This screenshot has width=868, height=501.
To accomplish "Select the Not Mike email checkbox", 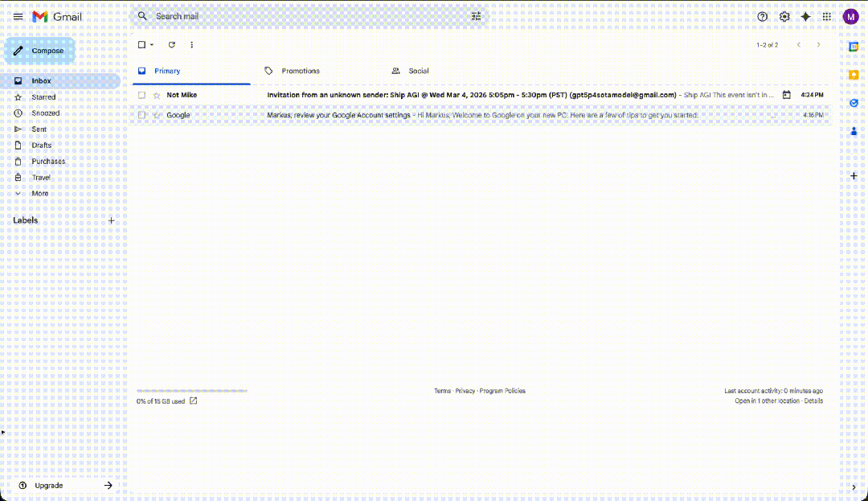I will click(141, 95).
